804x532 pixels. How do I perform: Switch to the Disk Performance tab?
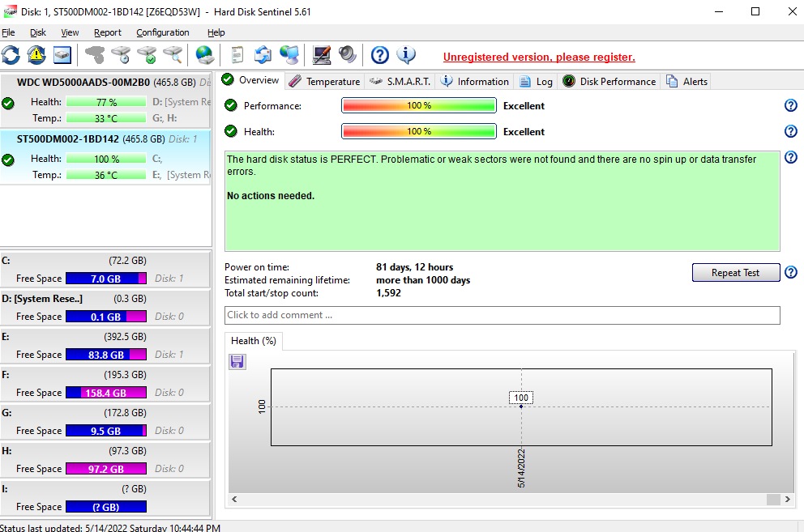[x=609, y=81]
